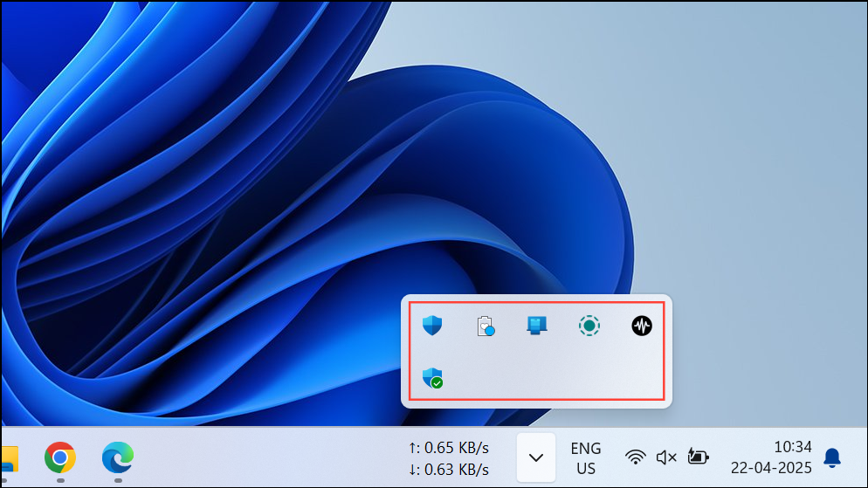This screenshot has width=868, height=488.
Task: Open clock showing 10:34
Action: 792,446
